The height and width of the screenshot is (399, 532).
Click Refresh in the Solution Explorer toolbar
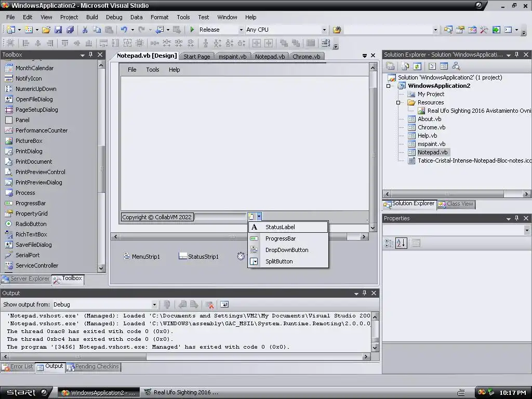(417, 66)
